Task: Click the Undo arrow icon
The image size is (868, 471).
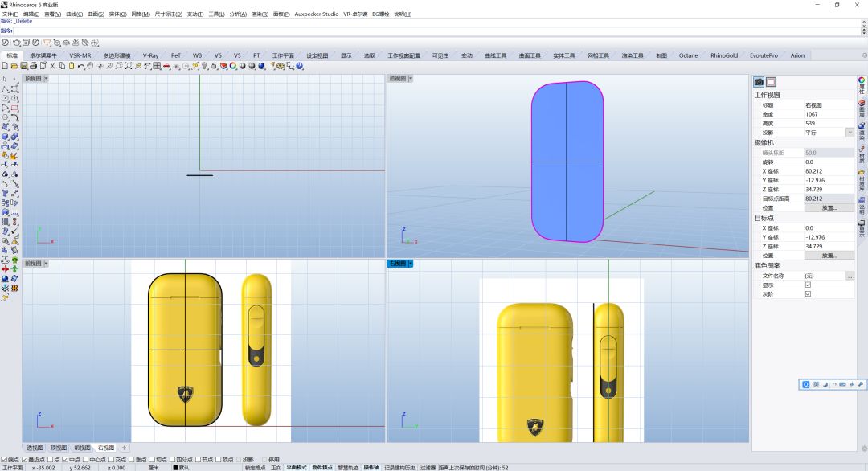Action: (x=81, y=66)
